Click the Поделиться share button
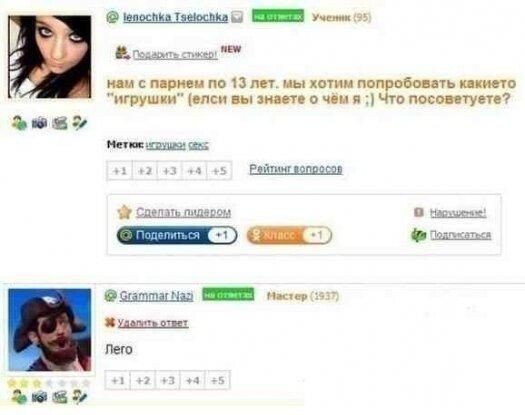Screen dimensions: 525x415 [177, 235]
